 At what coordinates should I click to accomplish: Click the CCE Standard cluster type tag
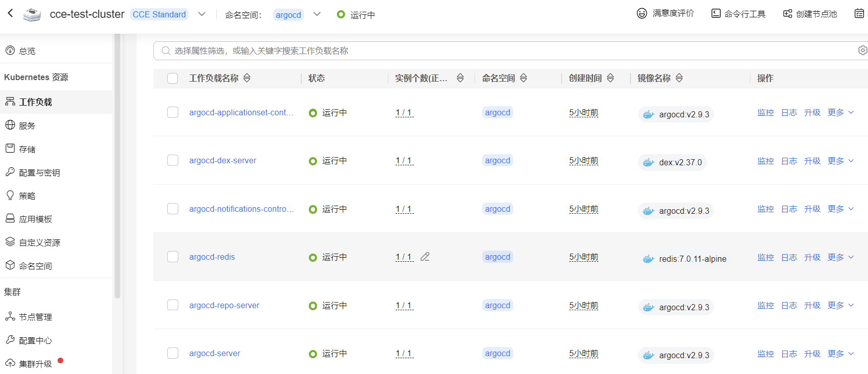[159, 14]
